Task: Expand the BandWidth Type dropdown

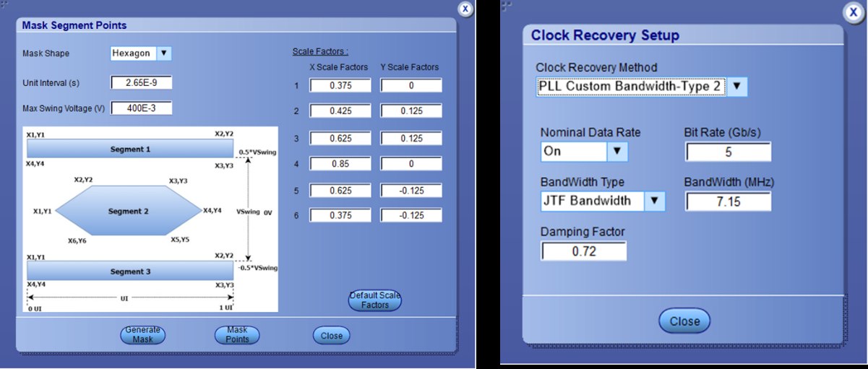Action: pos(654,201)
